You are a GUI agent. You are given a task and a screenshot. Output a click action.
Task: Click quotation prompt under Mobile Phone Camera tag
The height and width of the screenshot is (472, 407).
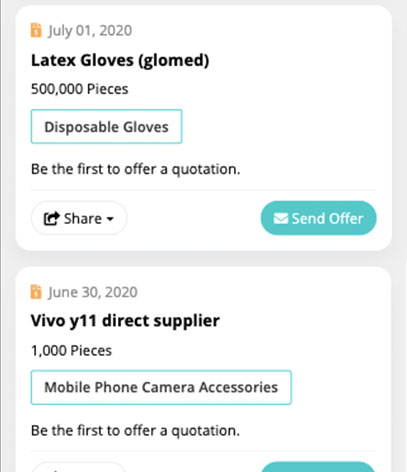135,431
